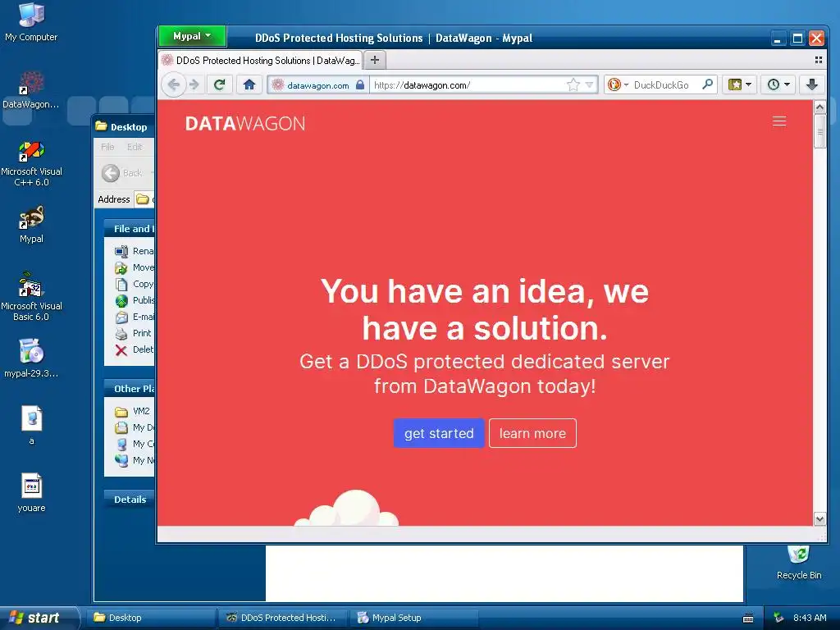840x630 pixels.
Task: Expand the address bar history dropdown arrow
Action: point(589,84)
